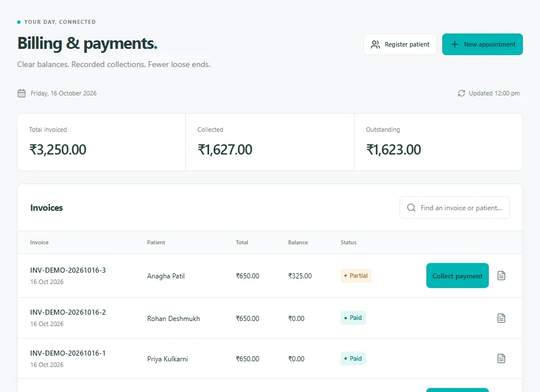Viewport: 540px width, 392px height.
Task: Click patient name Anagha Patil
Action: click(165, 276)
